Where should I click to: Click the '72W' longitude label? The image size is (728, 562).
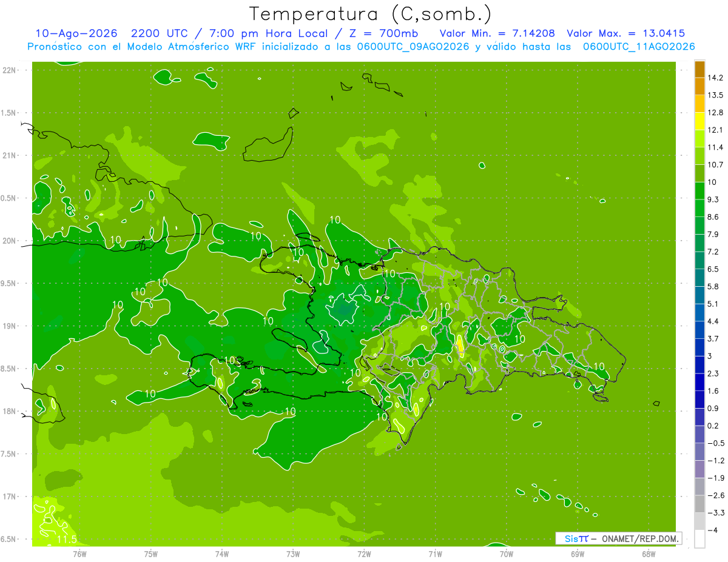coord(364,554)
